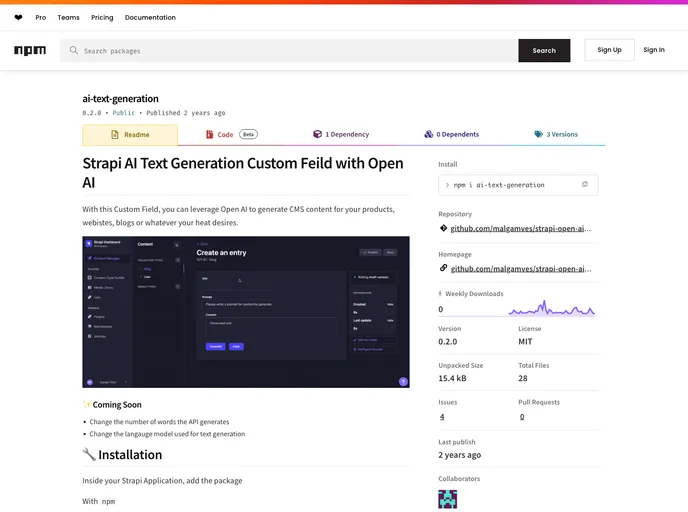Open the 1 Dependency tab
Viewport: 688px width, 512px height.
point(341,134)
